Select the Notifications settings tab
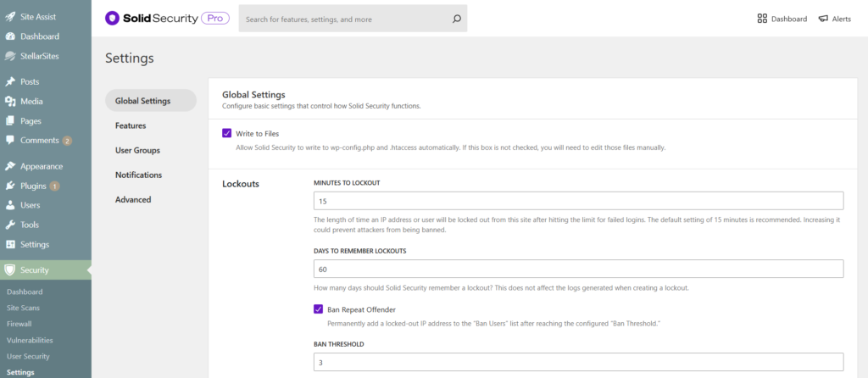The height and width of the screenshot is (378, 868). click(139, 175)
